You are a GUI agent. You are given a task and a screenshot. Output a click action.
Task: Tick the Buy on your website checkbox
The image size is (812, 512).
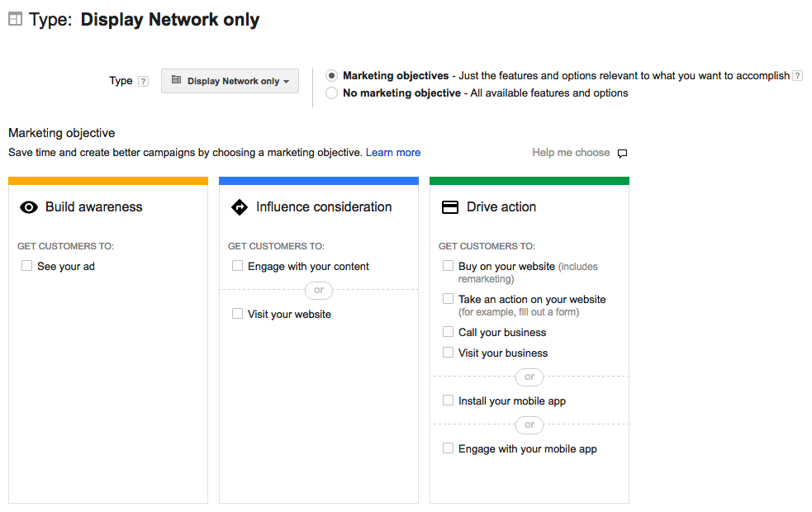448,265
